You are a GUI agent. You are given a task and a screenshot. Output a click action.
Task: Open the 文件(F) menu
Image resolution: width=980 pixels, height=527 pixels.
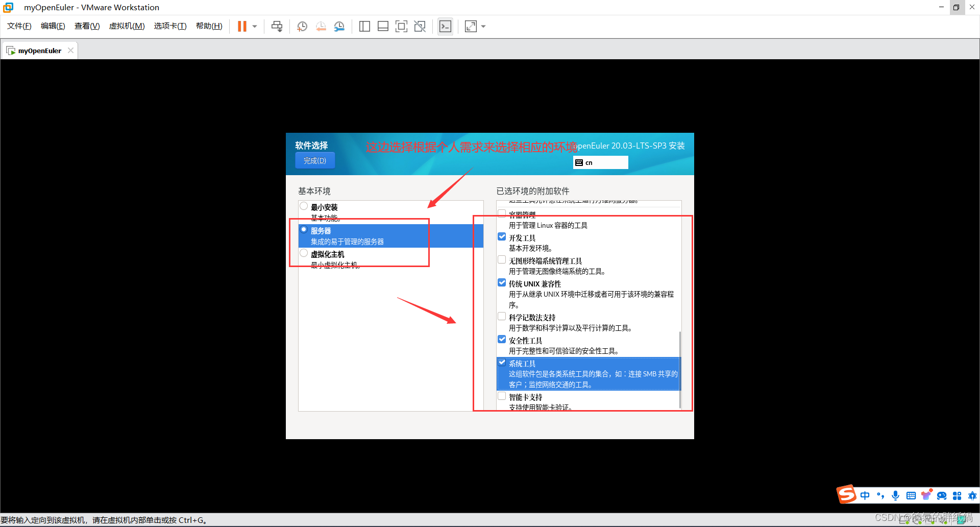[x=19, y=26]
